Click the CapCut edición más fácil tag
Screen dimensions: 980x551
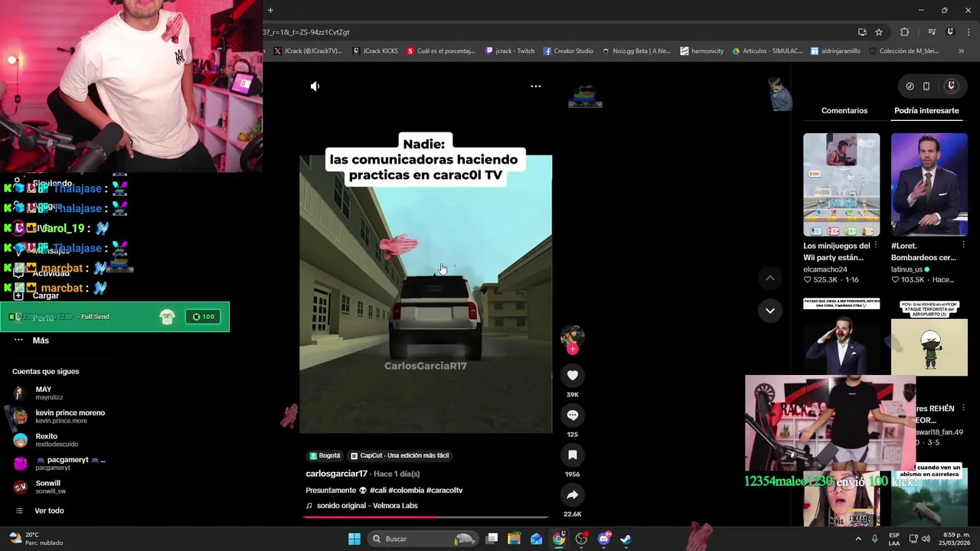[x=400, y=455]
